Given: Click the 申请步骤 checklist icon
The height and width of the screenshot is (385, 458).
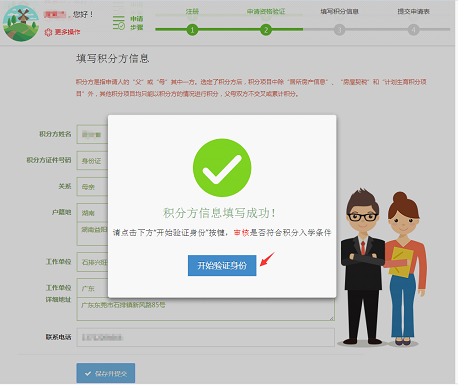Looking at the screenshot, I should coord(119,23).
